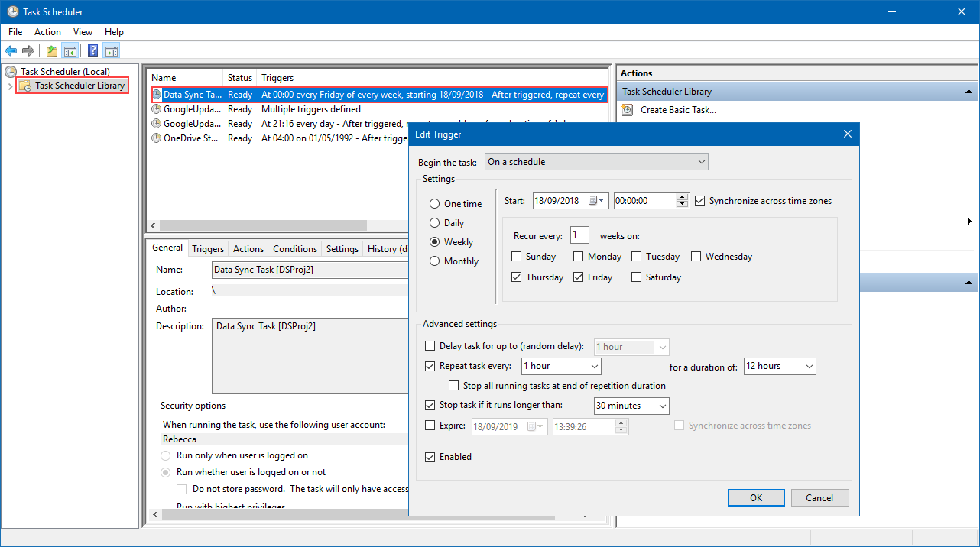
Task: Click the OK button
Action: [756, 497]
